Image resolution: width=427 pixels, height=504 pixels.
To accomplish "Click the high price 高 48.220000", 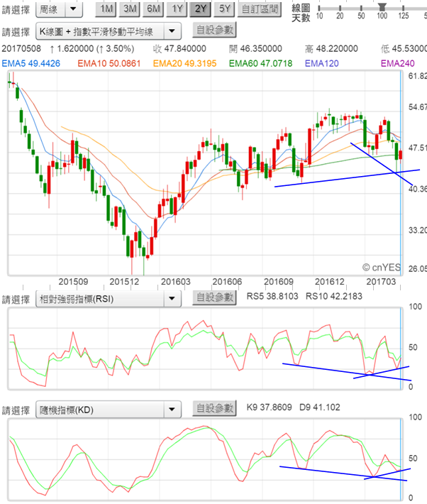I will [x=331, y=49].
